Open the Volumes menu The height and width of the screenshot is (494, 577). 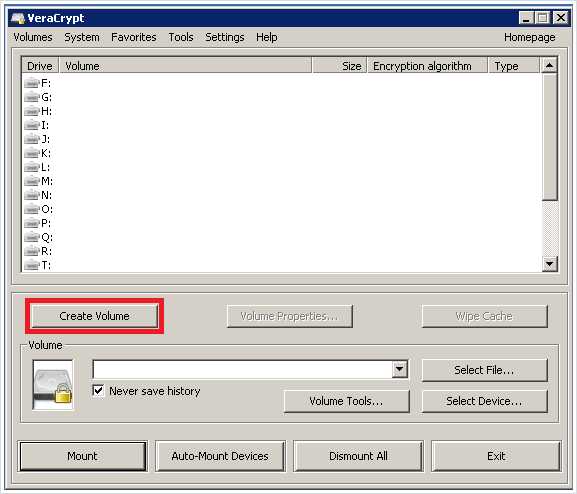point(33,37)
